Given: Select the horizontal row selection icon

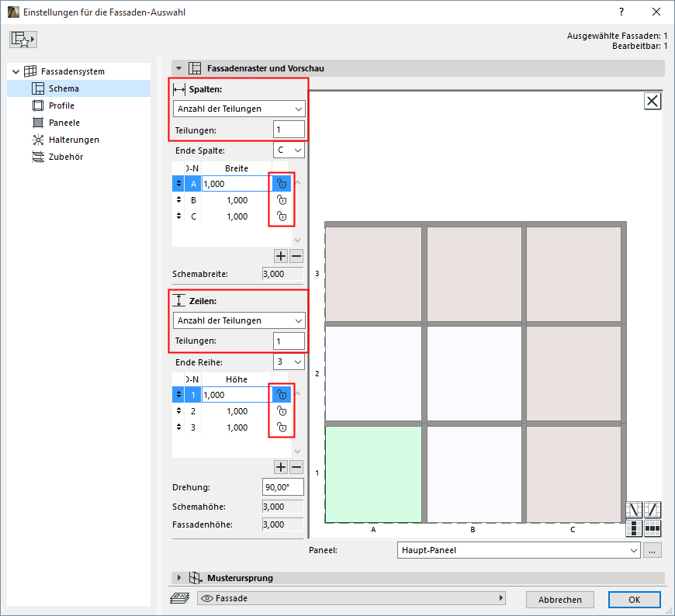Looking at the screenshot, I should click(652, 528).
